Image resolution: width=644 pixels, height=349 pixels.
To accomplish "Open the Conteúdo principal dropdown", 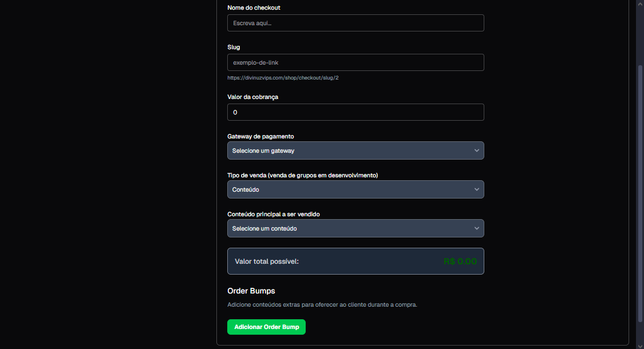I will pyautogui.click(x=355, y=228).
